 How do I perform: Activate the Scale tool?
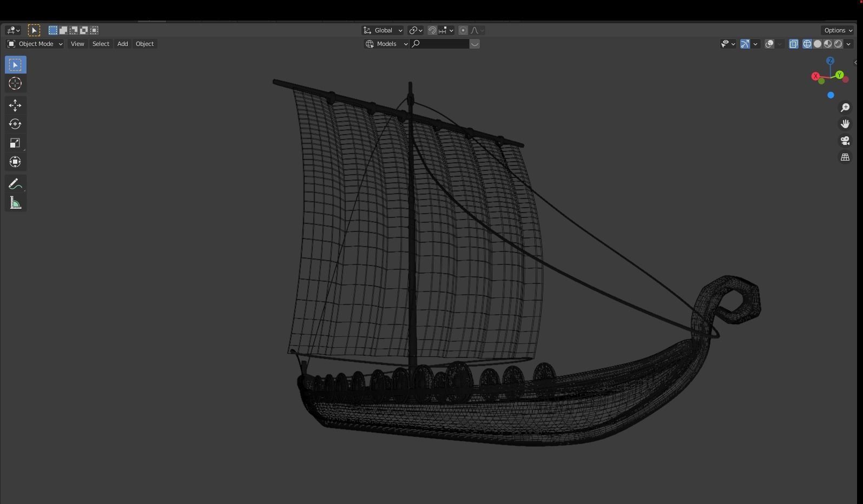coord(15,143)
